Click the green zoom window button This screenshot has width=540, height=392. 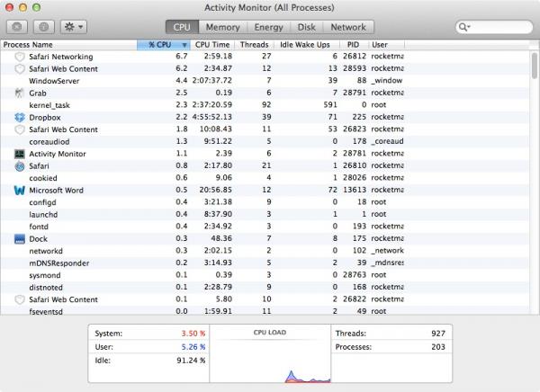click(36, 7)
